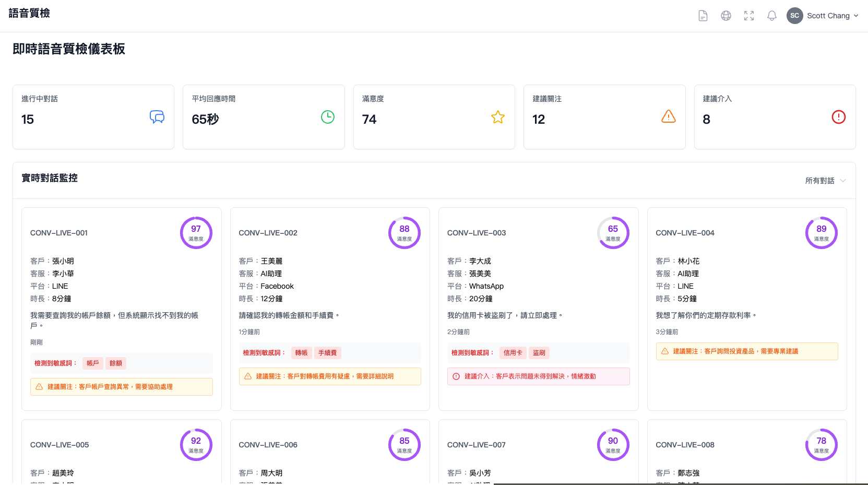Open the Scott Chang user menu
The height and width of the screenshot is (485, 868).
tap(832, 16)
